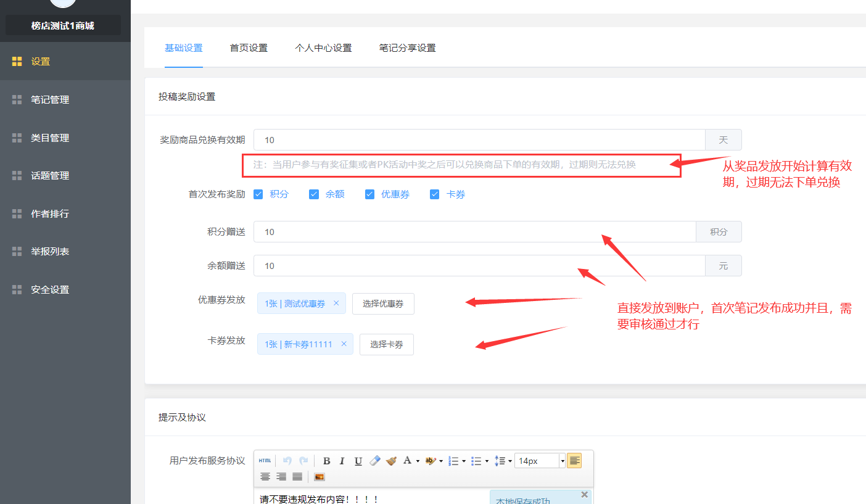866x504 pixels.
Task: Click the 奖励商品兑换有效期 days input
Action: point(479,139)
